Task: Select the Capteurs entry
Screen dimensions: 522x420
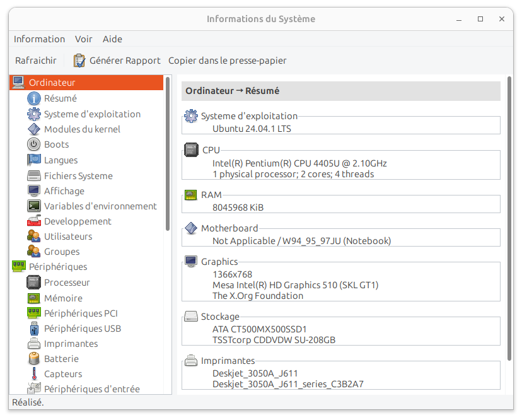Action: [x=63, y=374]
